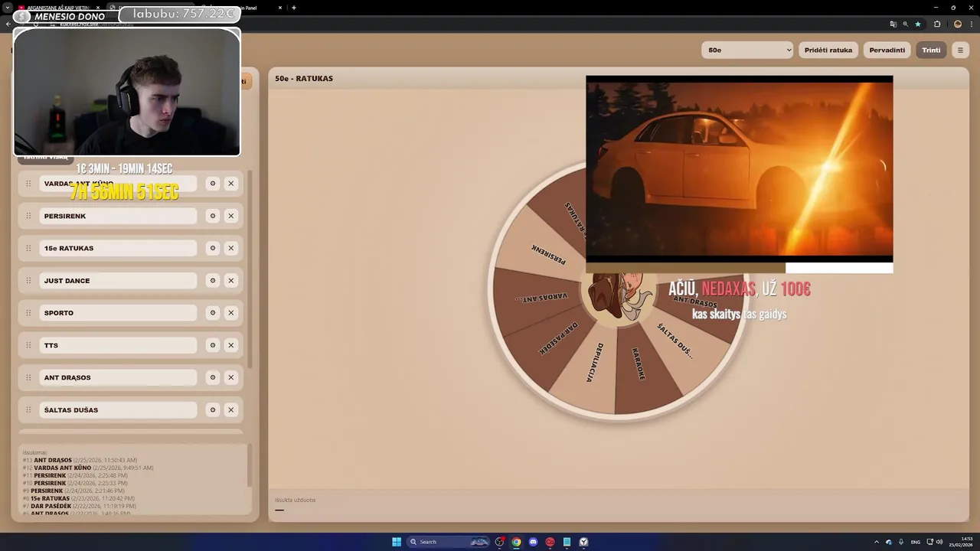This screenshot has width=980, height=551.
Task: Select history entry #8 15e RATUKAS
Action: coord(79,498)
